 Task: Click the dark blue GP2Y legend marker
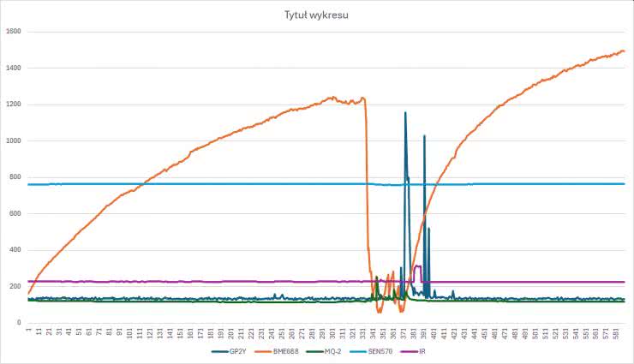pos(218,351)
